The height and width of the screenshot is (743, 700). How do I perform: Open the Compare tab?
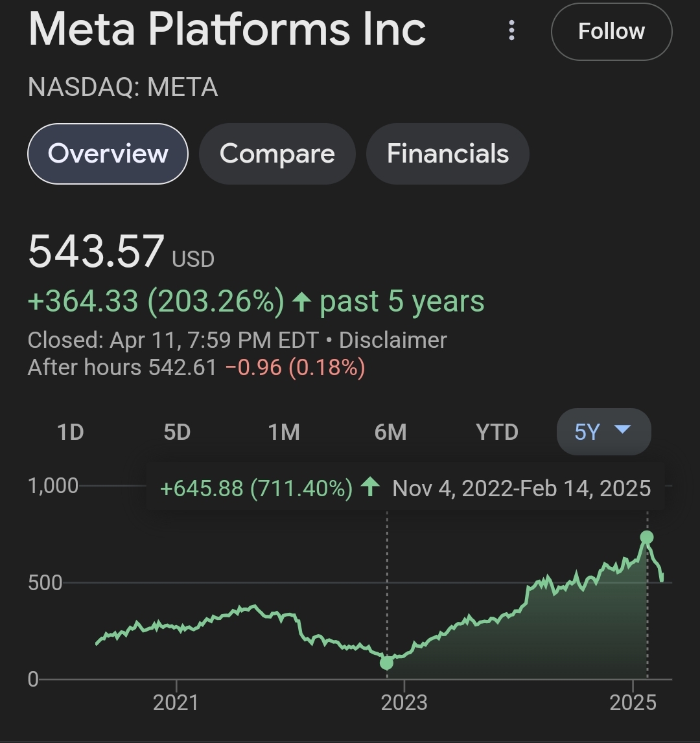(x=277, y=154)
